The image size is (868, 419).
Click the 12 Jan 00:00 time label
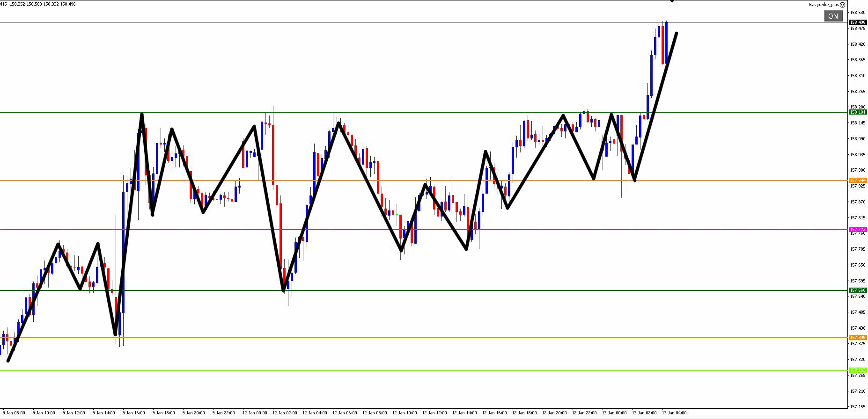pos(255,413)
